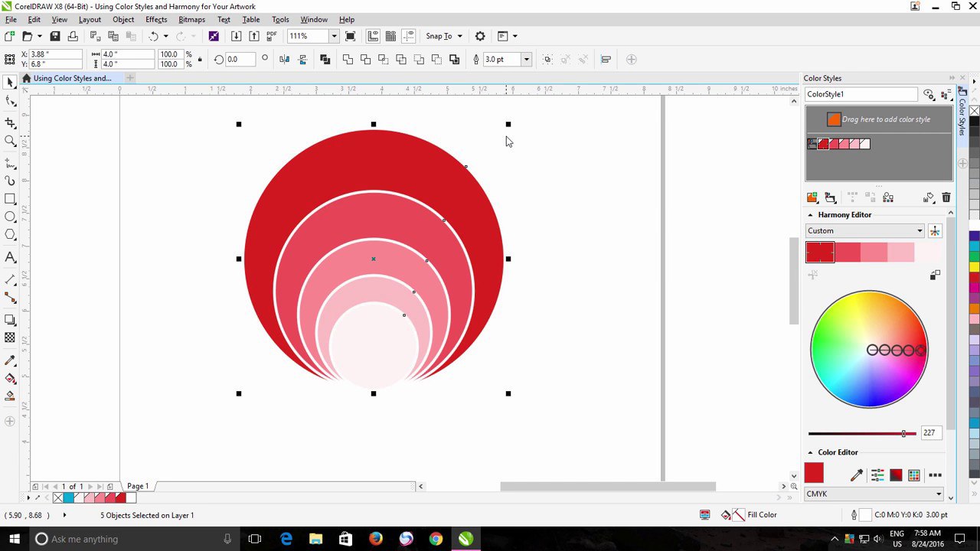Select the Text tool

pos(10,258)
